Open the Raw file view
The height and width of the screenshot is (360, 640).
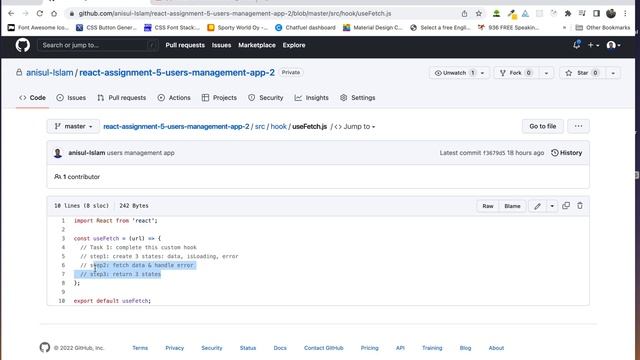coord(488,206)
